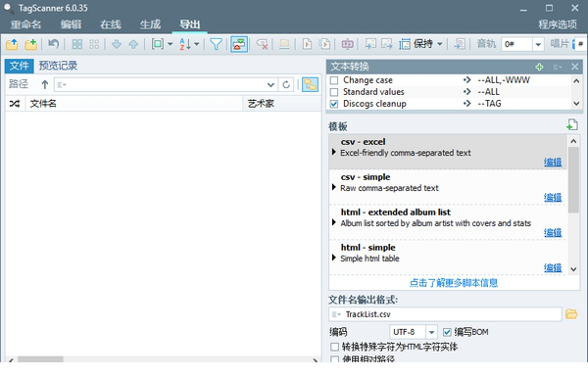The width and height of the screenshot is (588, 376).
Task: Open the UTF-8 encoding dropdown
Action: 431,332
